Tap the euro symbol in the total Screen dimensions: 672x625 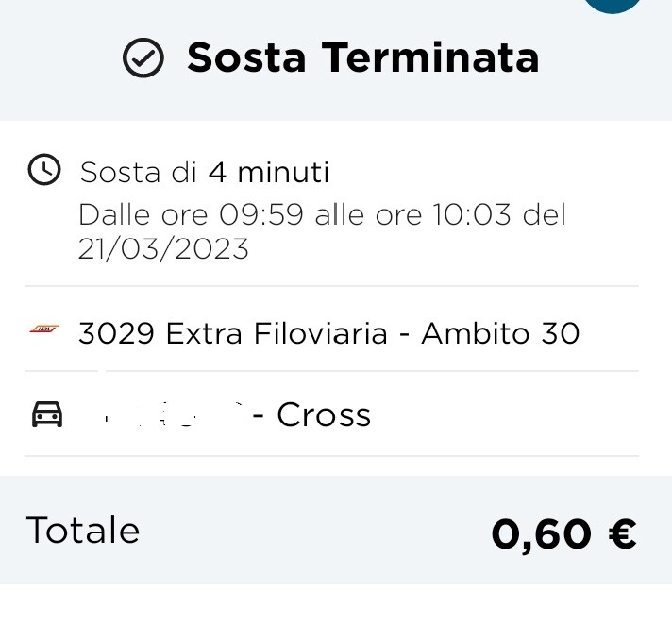(x=622, y=533)
